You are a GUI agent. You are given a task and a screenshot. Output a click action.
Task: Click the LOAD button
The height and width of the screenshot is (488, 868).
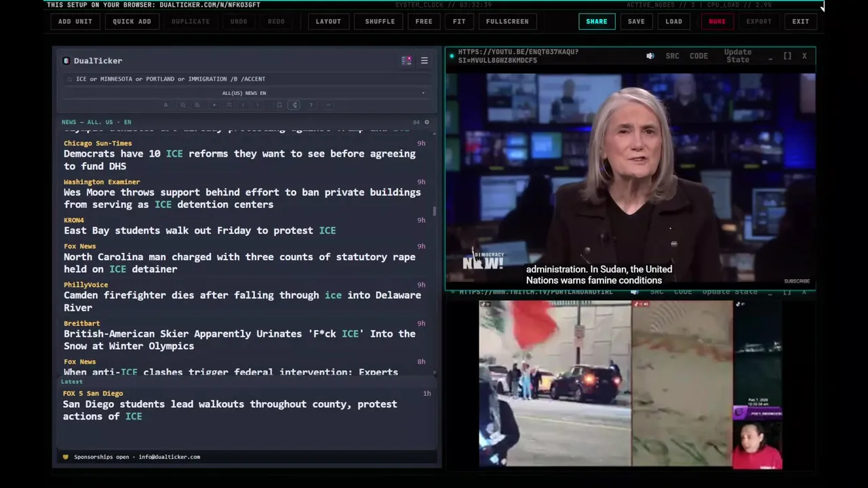(x=674, y=21)
